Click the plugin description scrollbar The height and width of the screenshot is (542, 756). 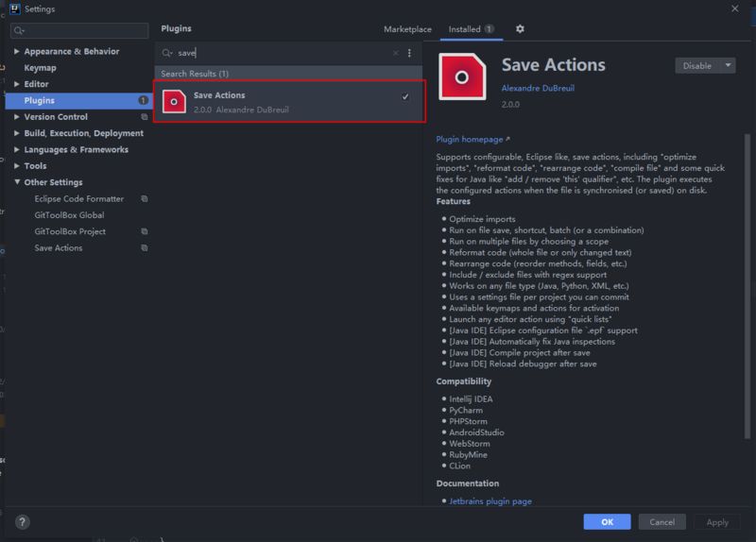[747, 287]
